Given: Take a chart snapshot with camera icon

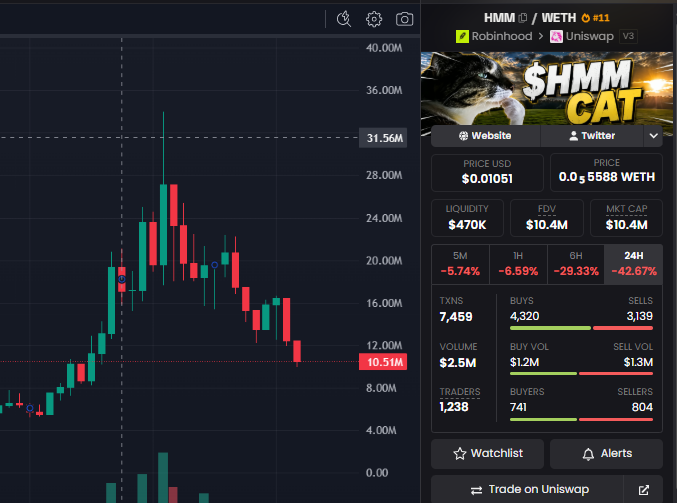Looking at the screenshot, I should 405,19.
